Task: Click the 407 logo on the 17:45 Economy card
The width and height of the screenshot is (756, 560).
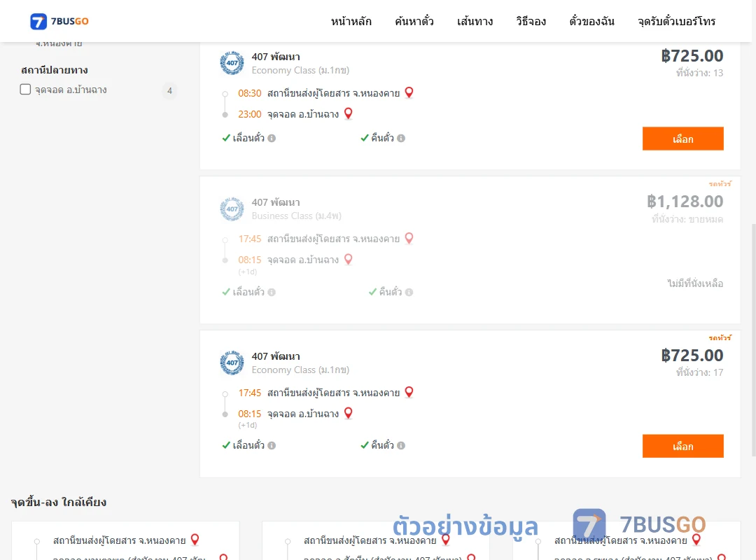Action: click(232, 363)
